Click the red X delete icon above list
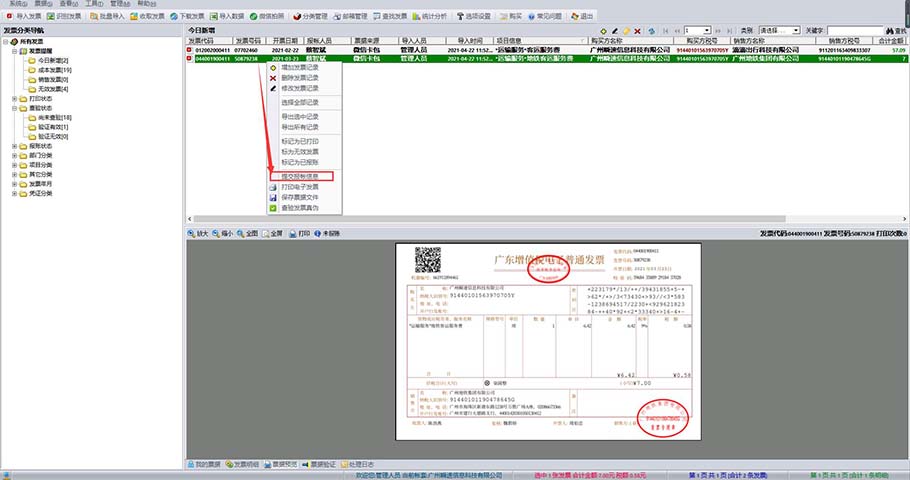Image resolution: width=910 pixels, height=480 pixels. click(638, 32)
